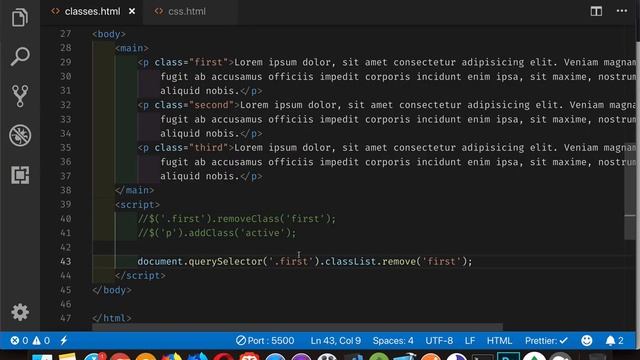The height and width of the screenshot is (360, 640).
Task: Click the Port : 5500 live server button
Action: (x=265, y=340)
